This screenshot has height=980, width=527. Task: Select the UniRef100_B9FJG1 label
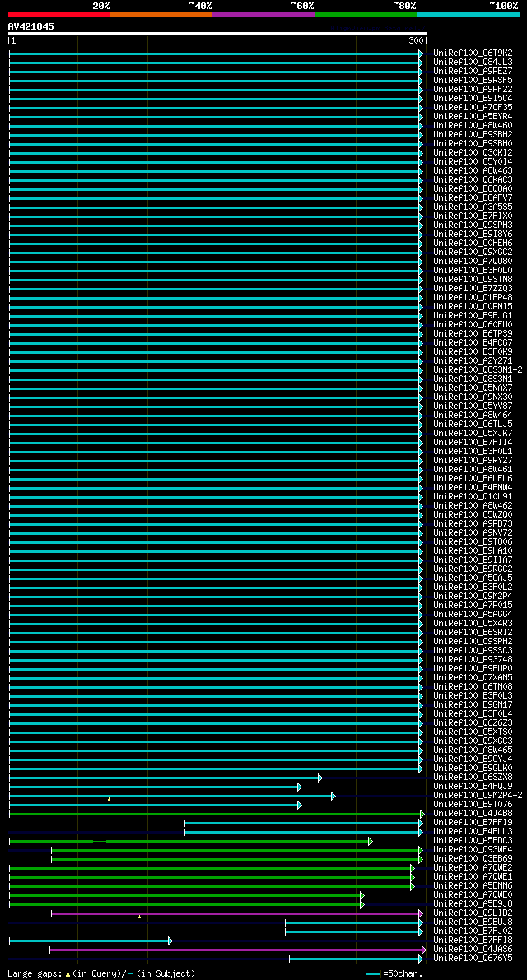(473, 316)
